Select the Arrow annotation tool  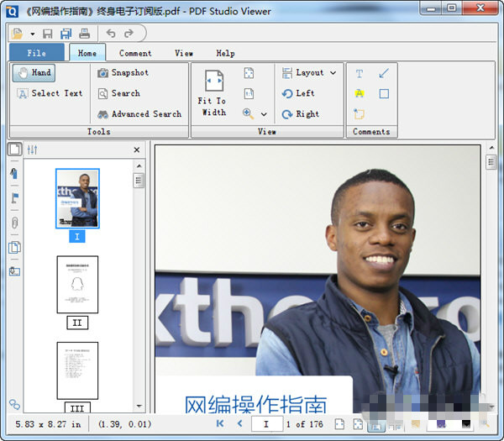click(384, 73)
